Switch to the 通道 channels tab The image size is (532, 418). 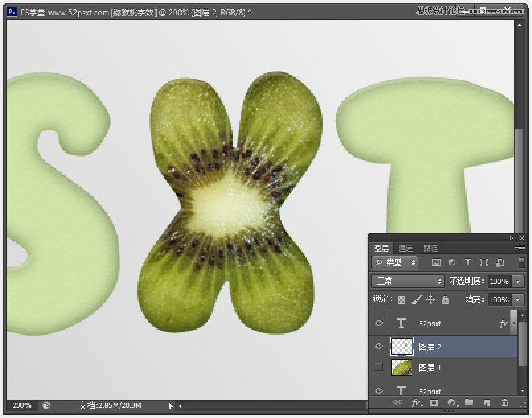click(405, 248)
